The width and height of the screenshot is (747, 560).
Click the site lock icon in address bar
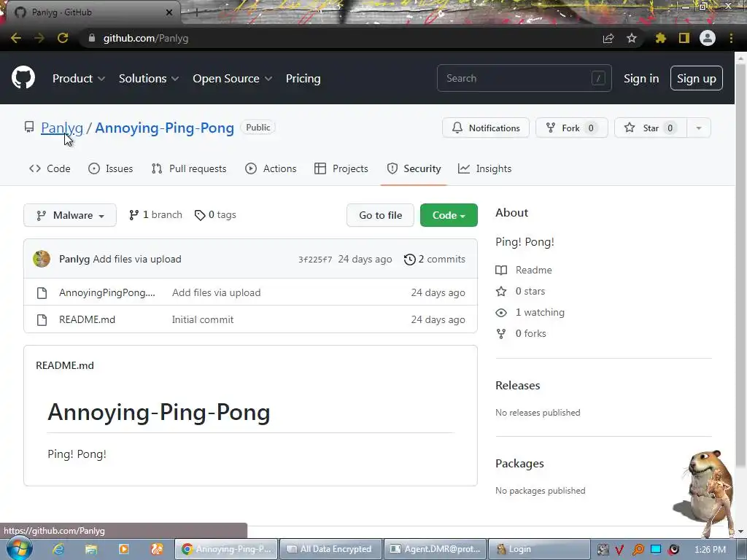click(x=91, y=38)
